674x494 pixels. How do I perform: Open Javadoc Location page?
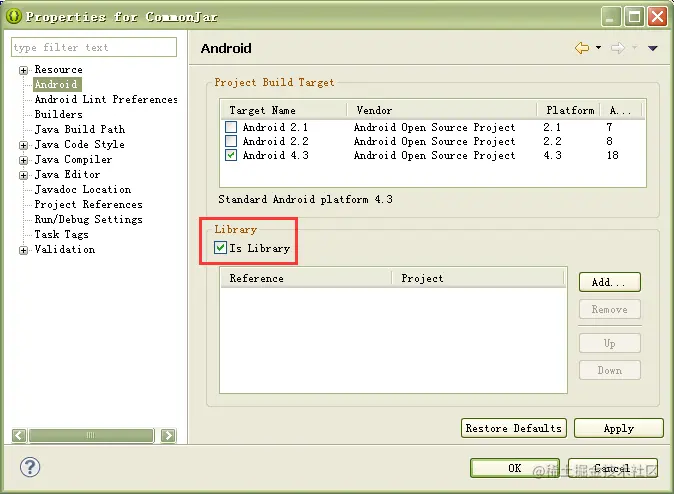click(83, 190)
